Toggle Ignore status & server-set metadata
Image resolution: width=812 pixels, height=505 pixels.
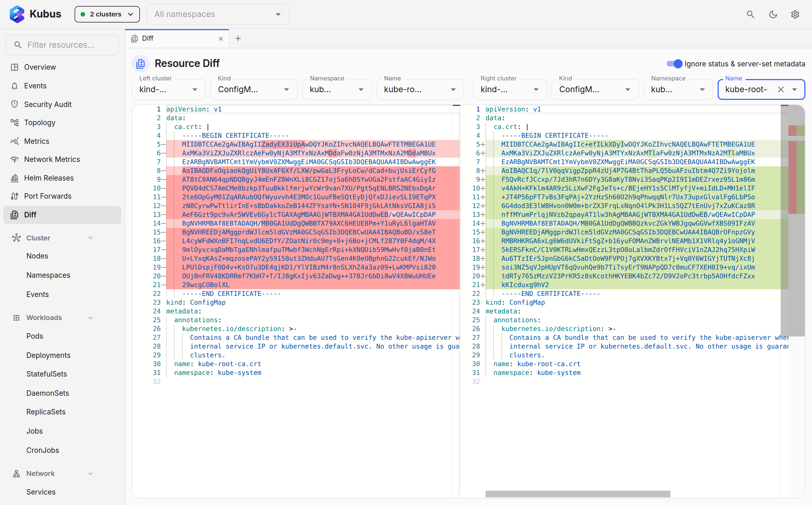(x=674, y=63)
